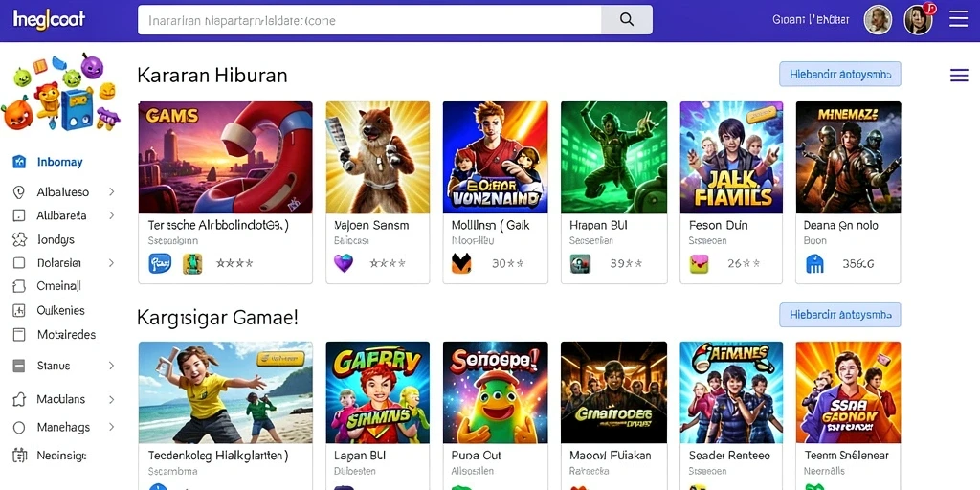Open the Jalk Fiavilcs game thumbnail
The height and width of the screenshot is (490, 980).
tap(731, 158)
